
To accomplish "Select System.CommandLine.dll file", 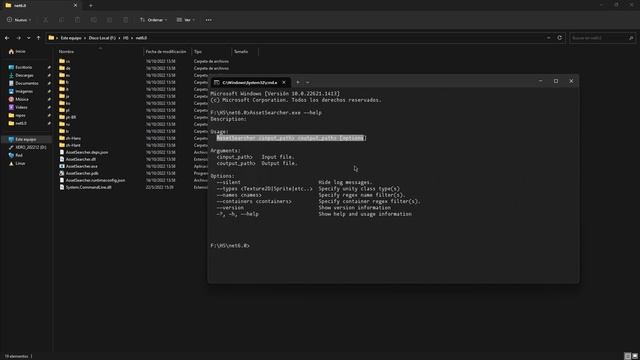I will click(88, 187).
